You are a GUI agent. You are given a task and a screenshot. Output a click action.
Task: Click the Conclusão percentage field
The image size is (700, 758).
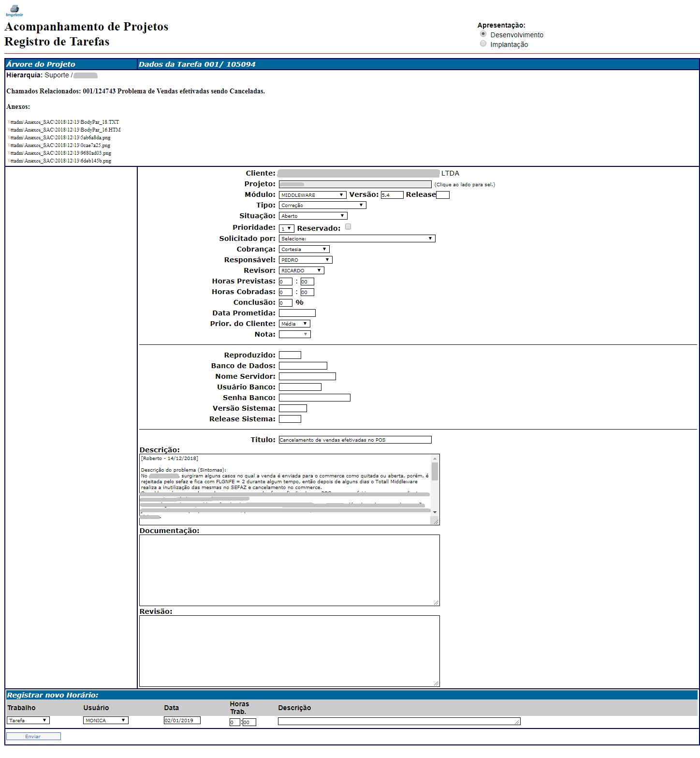285,303
